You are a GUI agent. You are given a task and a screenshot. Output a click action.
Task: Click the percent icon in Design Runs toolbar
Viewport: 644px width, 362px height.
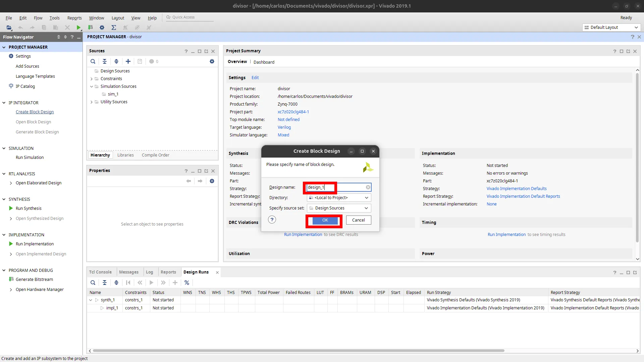click(187, 283)
